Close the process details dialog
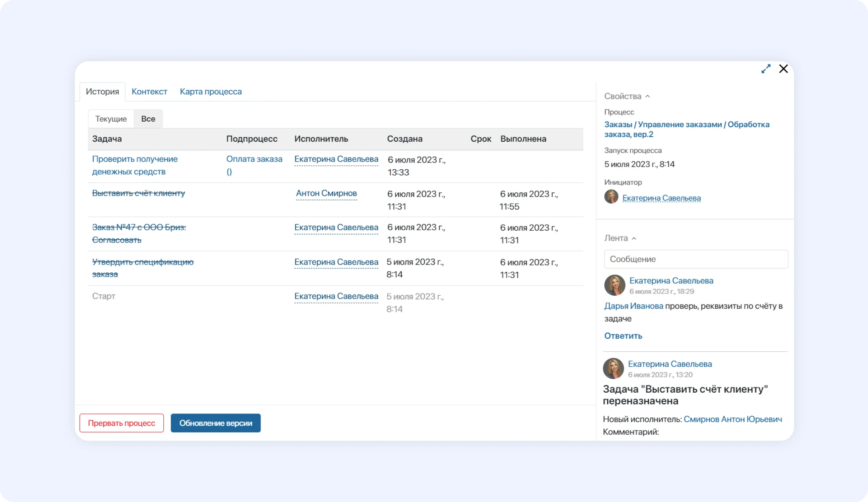 (x=783, y=69)
